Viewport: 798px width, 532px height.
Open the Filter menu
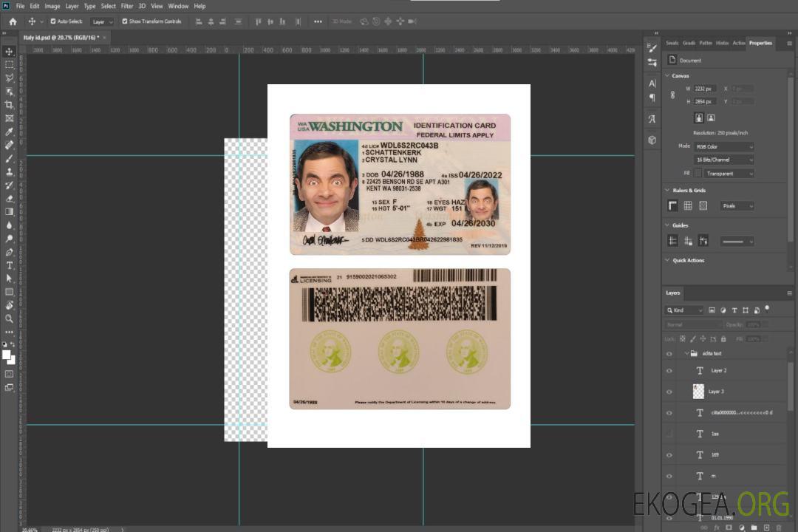127,6
